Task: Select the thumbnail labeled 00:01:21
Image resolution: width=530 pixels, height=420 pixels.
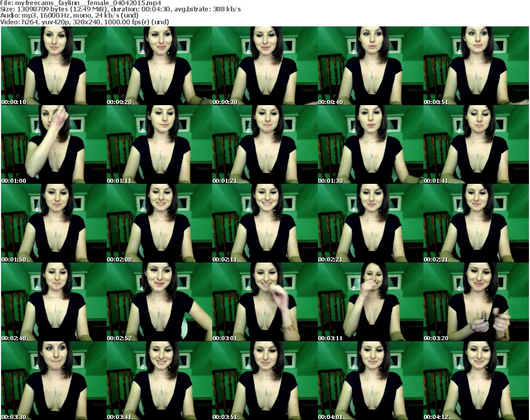Action: coord(264,144)
